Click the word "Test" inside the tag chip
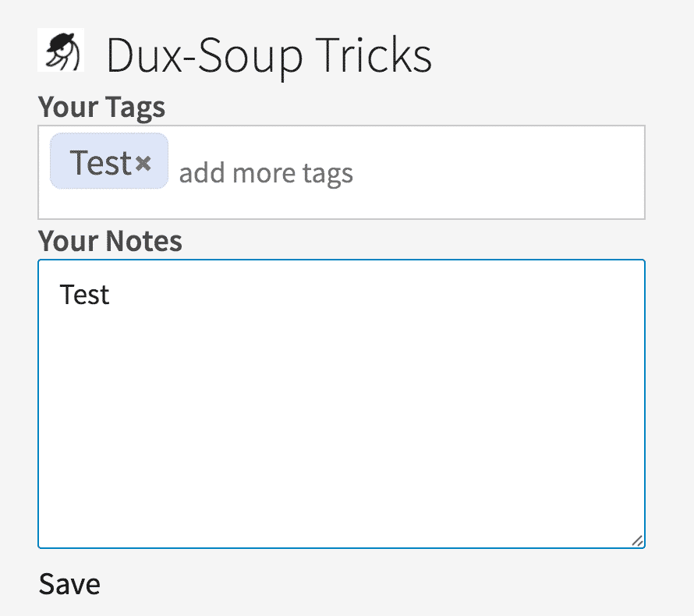The height and width of the screenshot is (616, 694). point(101,162)
